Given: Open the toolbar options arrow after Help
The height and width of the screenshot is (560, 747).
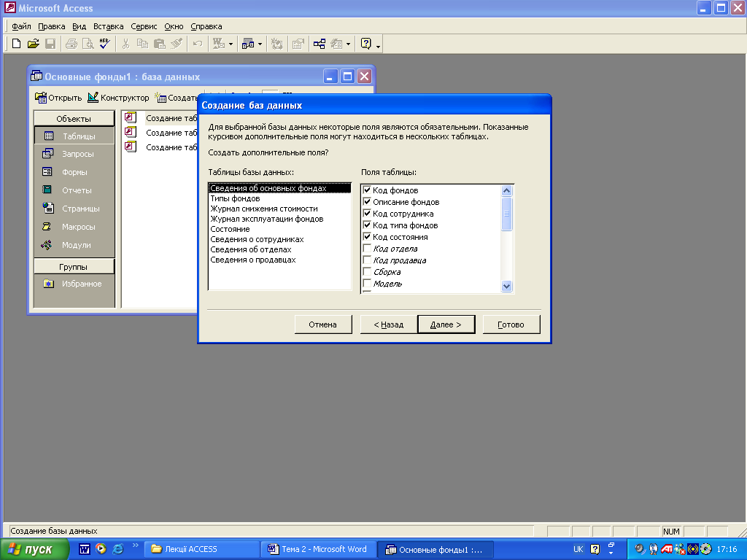Looking at the screenshot, I should tap(379, 46).
